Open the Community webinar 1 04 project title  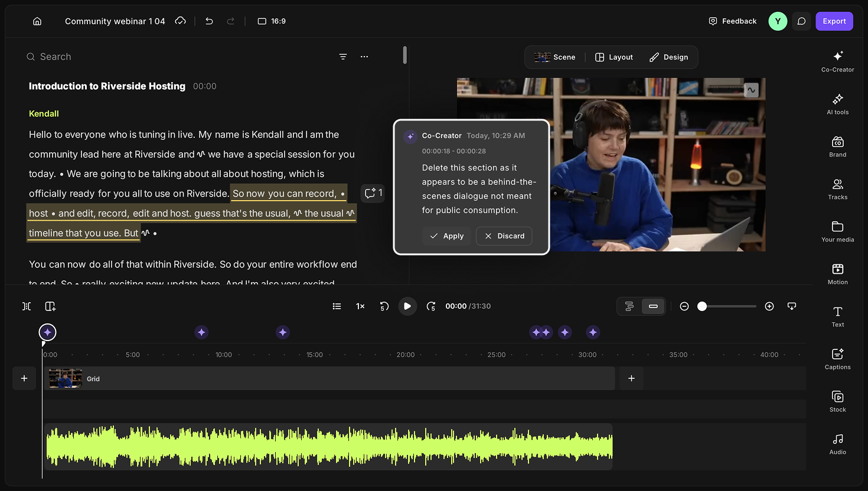[x=115, y=21]
